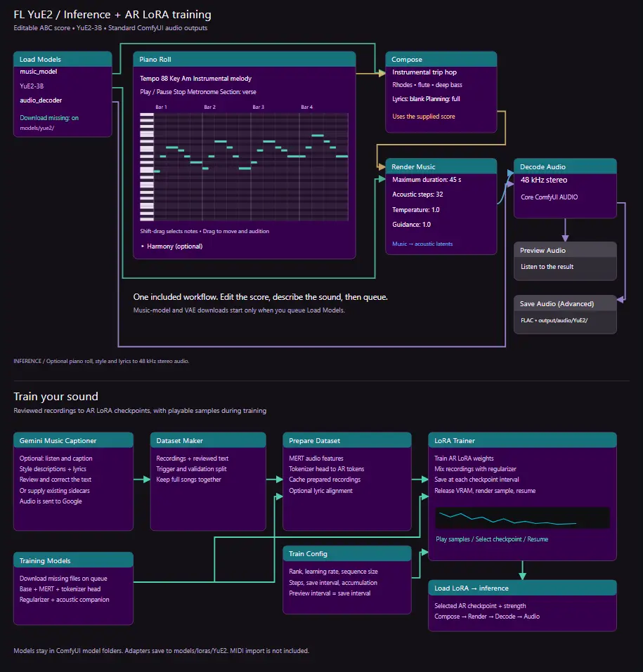Click the Acoustic steps: 32 field
Viewport: 643px width, 672px height.
point(417,195)
